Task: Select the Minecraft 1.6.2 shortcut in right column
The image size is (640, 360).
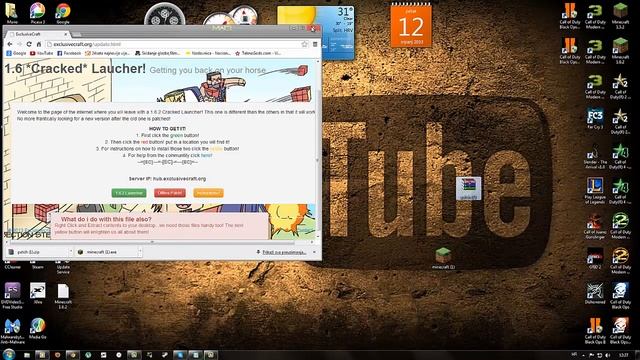Action: pos(620,51)
